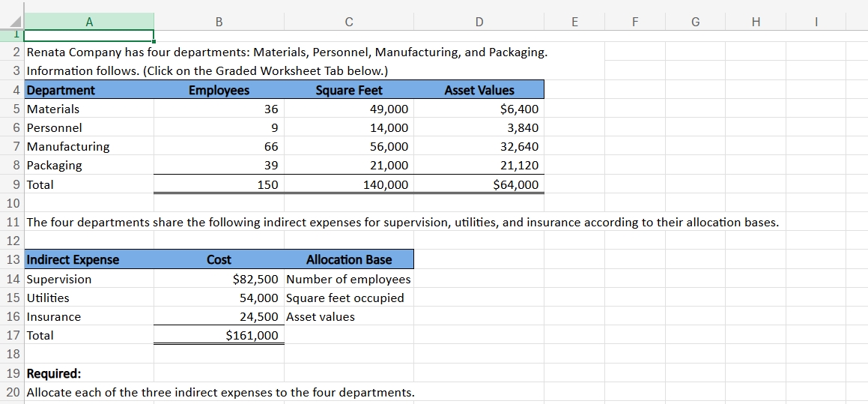The width and height of the screenshot is (868, 404).
Task: Click the 'Supervision' cell
Action: pos(89,279)
